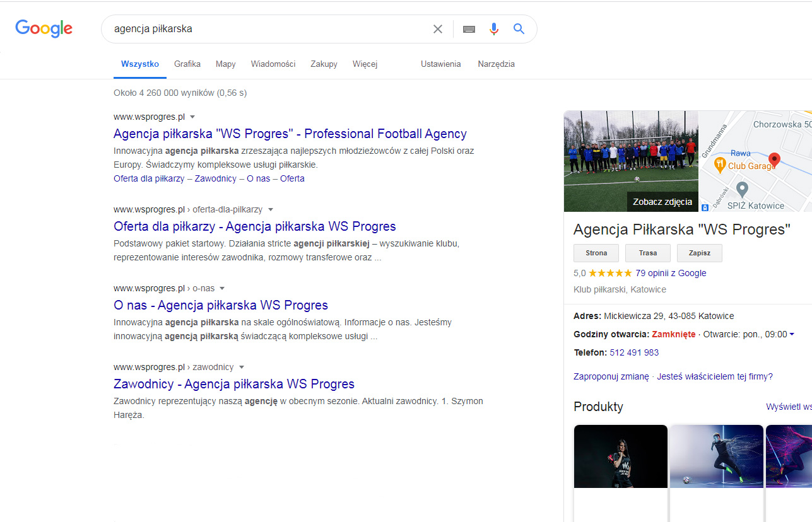Open the O nas sitelink under first result
The width and height of the screenshot is (812, 522).
click(x=258, y=178)
